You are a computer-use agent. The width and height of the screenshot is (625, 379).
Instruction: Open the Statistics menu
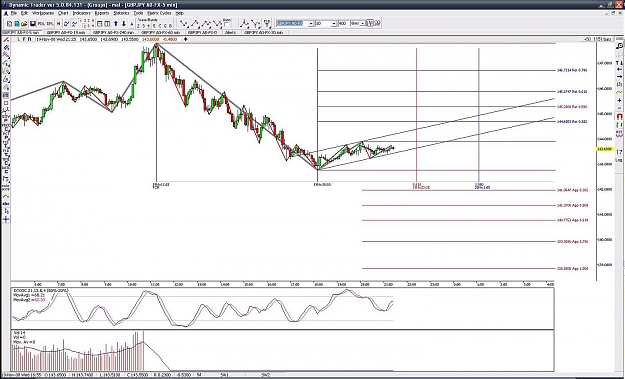pyautogui.click(x=121, y=13)
